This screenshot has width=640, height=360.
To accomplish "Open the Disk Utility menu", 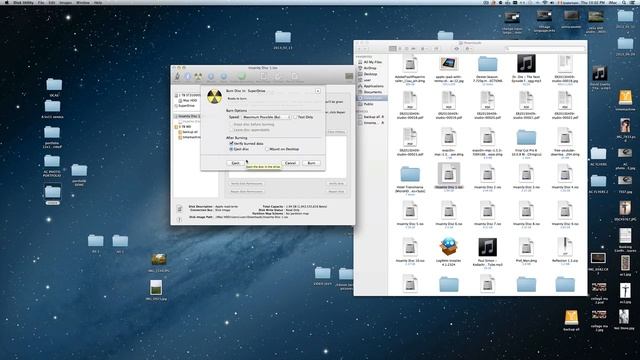I will coord(23,2).
